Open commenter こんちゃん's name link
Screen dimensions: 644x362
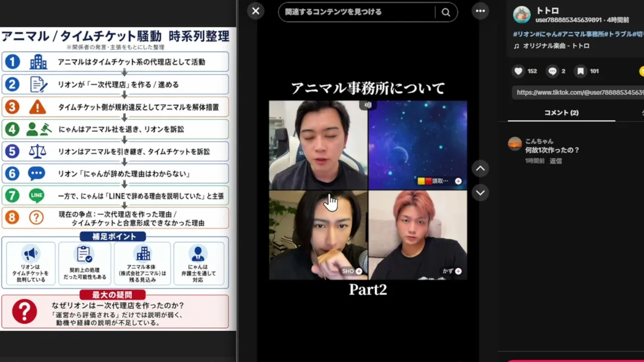(x=539, y=141)
